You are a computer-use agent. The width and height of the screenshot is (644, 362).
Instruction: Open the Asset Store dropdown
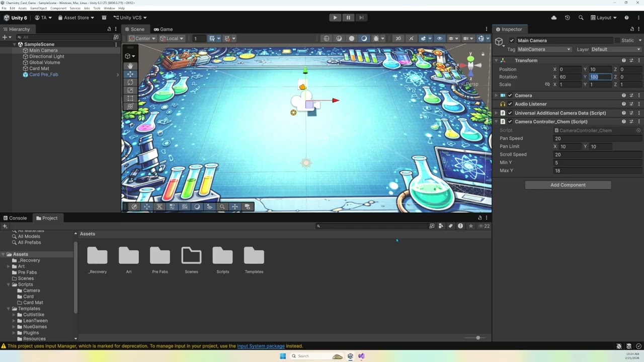pyautogui.click(x=76, y=18)
